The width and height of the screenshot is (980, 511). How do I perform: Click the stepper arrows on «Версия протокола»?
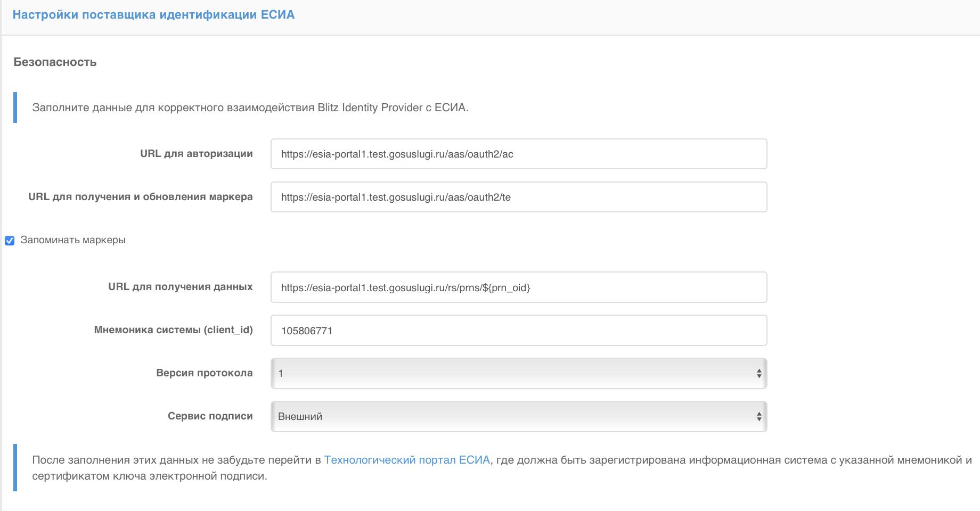pyautogui.click(x=761, y=373)
